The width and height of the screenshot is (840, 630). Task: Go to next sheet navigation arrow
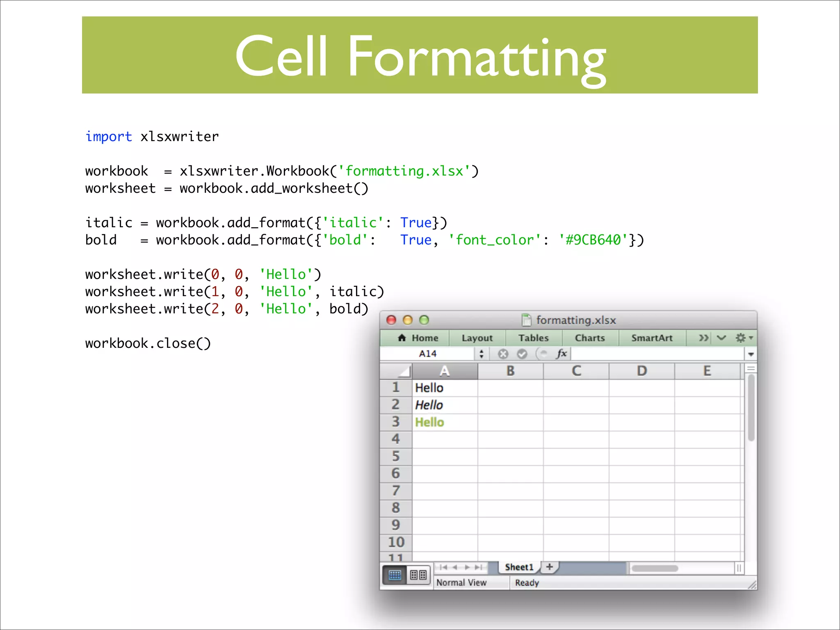(x=467, y=567)
